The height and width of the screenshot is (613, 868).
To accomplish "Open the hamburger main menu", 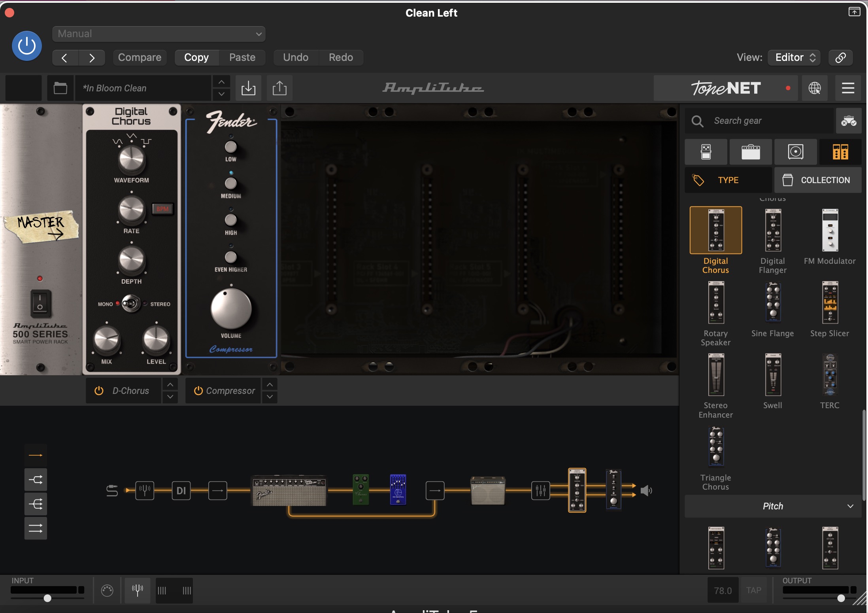I will point(848,88).
